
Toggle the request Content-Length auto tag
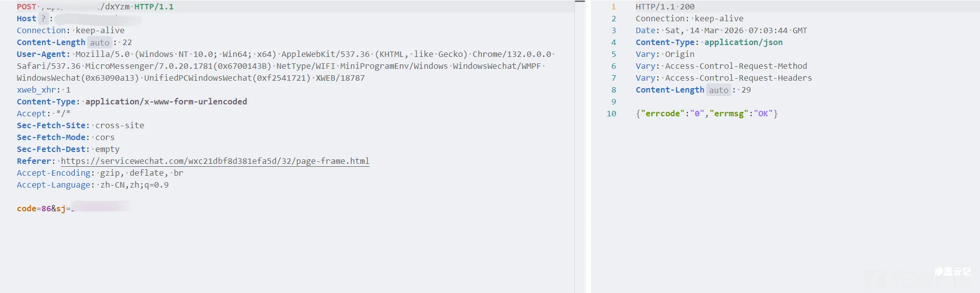(x=100, y=43)
